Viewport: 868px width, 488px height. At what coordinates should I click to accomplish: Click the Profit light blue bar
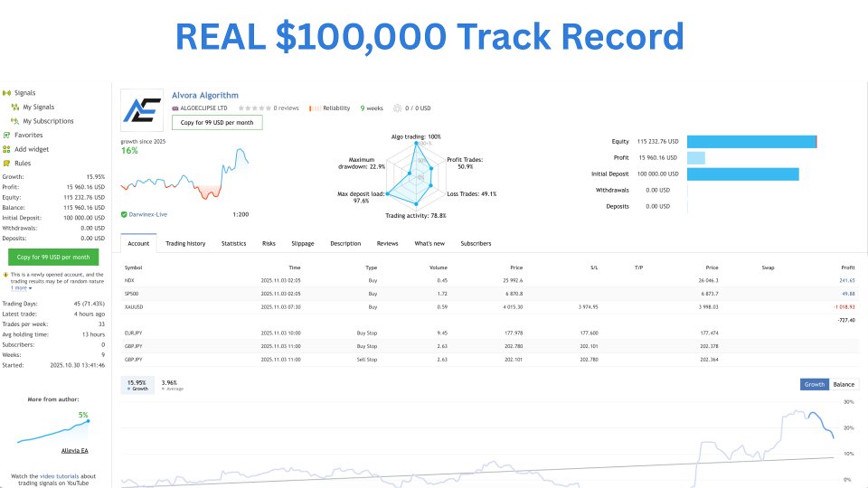pyautogui.click(x=696, y=157)
